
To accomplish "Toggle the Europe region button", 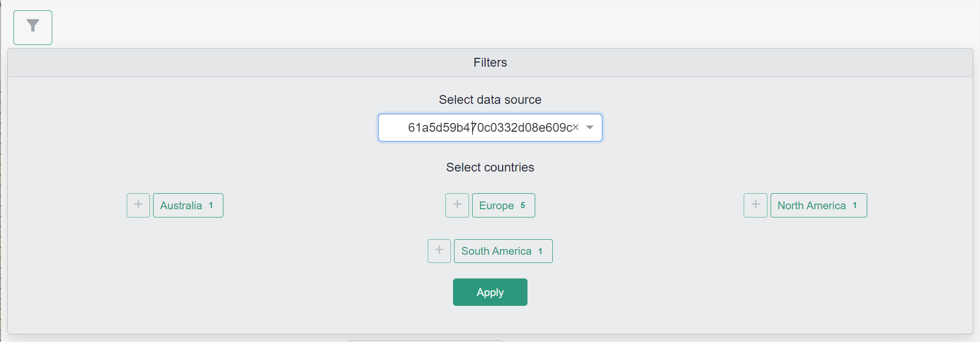I will coord(496,206).
